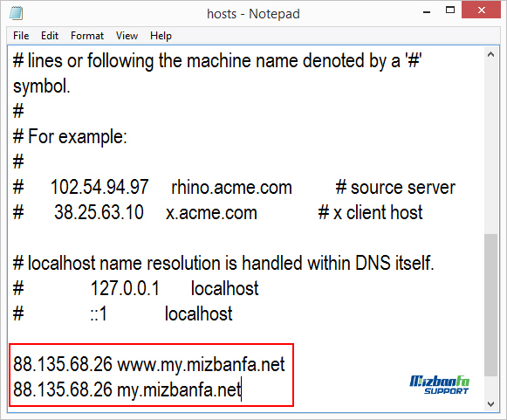507x420 pixels.
Task: Click the scrollbar down arrow
Action: point(490,404)
